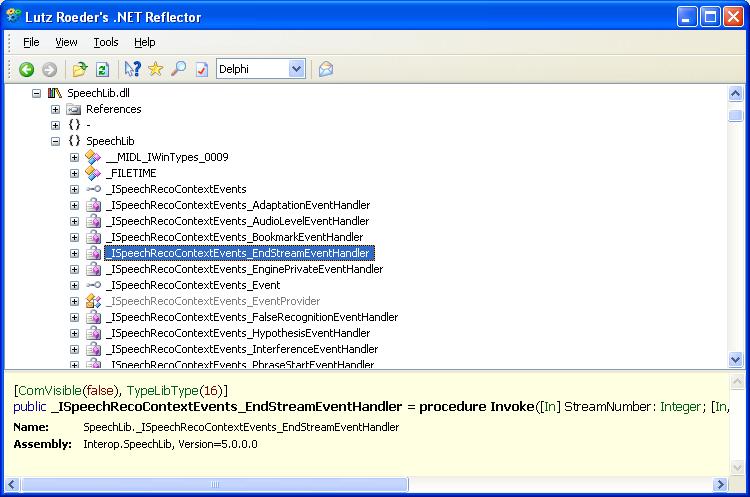Click the help pointer question-mark icon

tap(132, 69)
